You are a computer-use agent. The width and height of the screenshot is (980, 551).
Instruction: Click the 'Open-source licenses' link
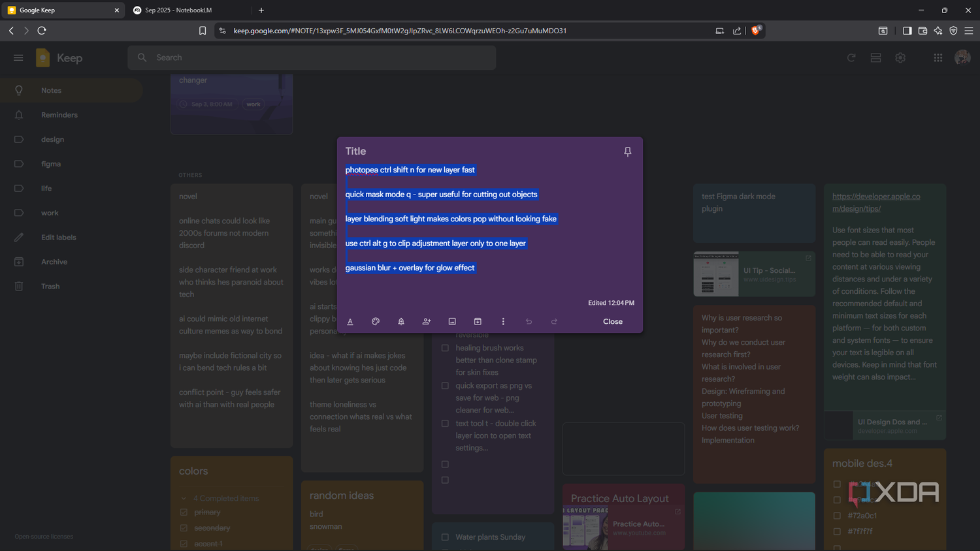click(44, 537)
